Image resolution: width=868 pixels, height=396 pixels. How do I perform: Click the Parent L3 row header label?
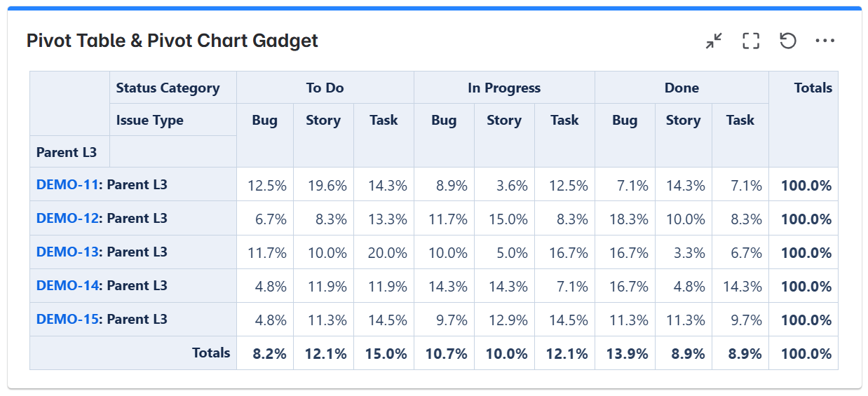pyautogui.click(x=67, y=153)
